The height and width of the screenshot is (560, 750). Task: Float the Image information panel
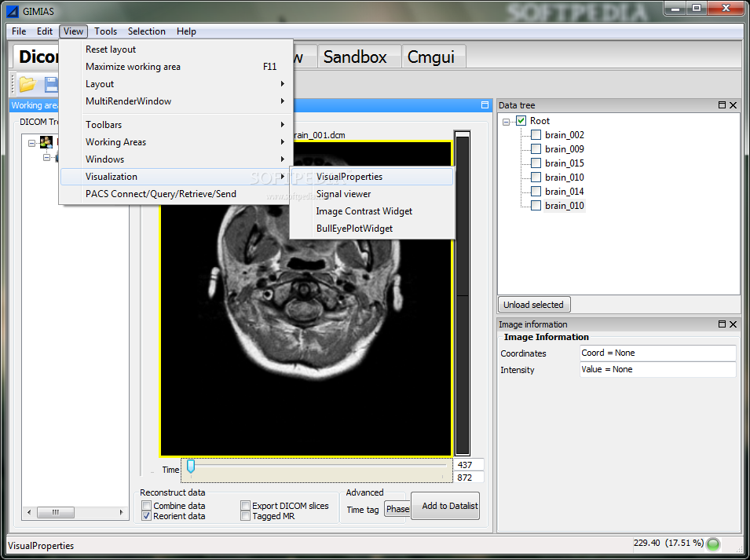click(723, 324)
